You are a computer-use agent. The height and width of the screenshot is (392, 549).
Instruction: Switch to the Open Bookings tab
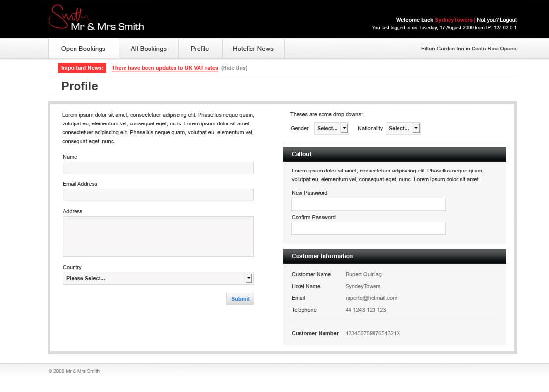pyautogui.click(x=83, y=49)
